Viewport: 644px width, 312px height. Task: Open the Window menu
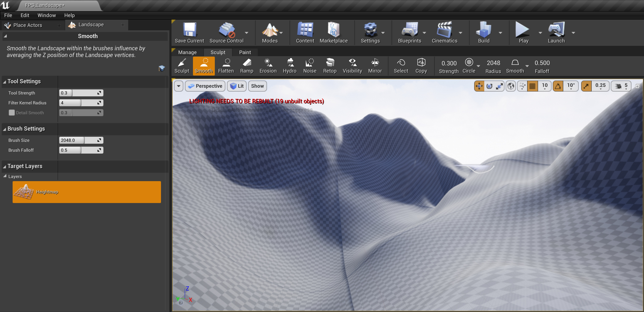coord(46,15)
